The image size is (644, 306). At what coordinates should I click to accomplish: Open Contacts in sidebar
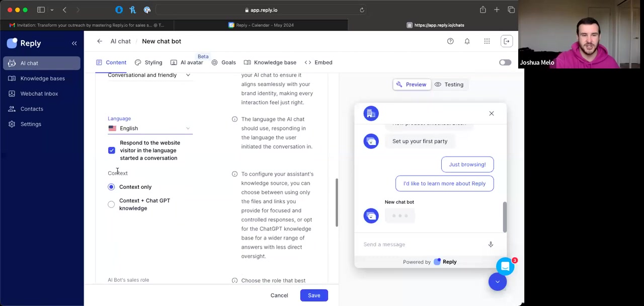pos(42,109)
